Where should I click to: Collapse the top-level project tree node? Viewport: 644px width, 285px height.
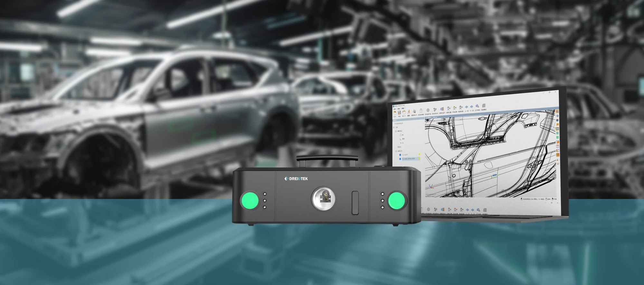coord(394,127)
